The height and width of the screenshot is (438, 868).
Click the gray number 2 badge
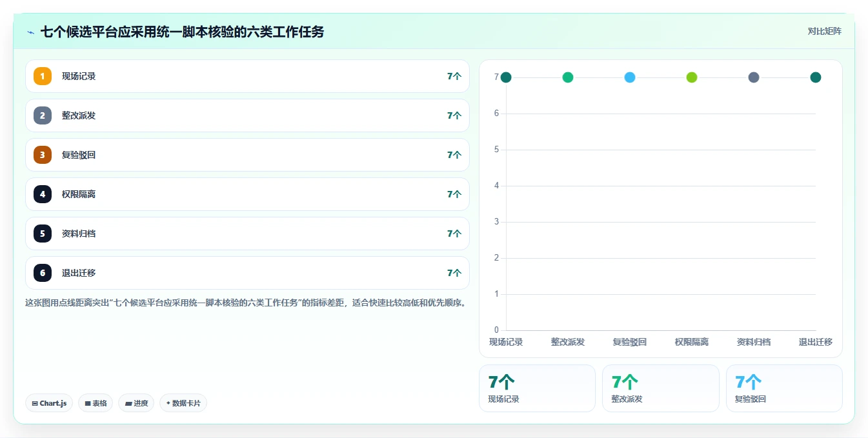43,115
